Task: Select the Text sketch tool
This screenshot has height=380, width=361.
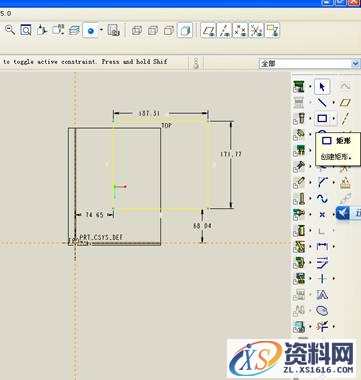Action: tap(322, 295)
